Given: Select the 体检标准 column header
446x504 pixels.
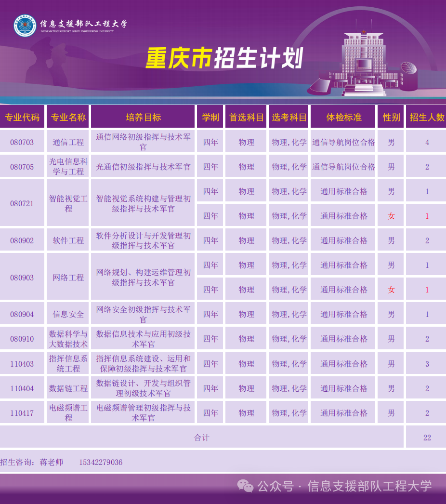Looking at the screenshot, I should tap(344, 117).
